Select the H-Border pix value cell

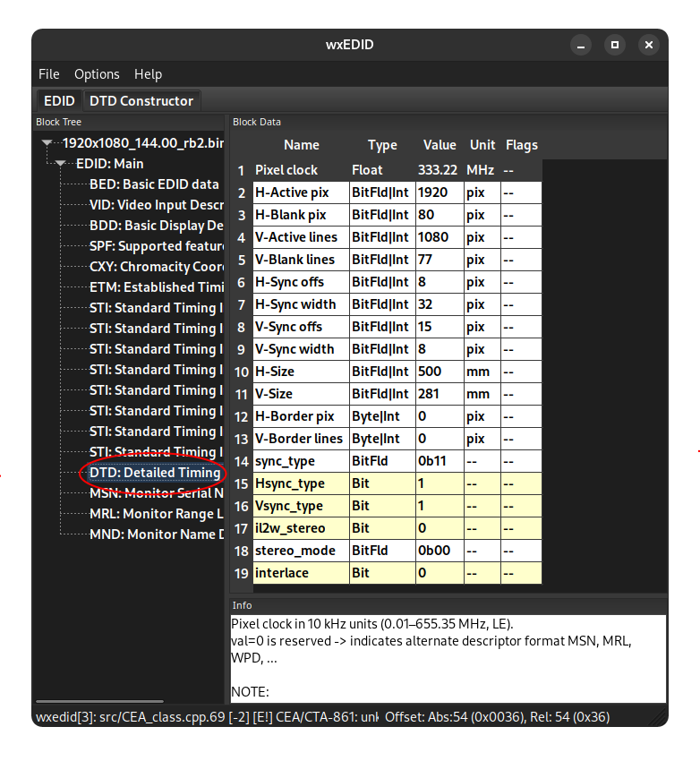pos(440,416)
